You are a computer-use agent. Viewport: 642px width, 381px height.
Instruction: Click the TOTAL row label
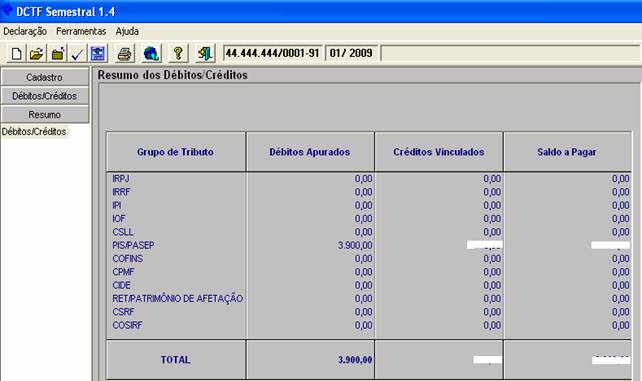pos(176,360)
